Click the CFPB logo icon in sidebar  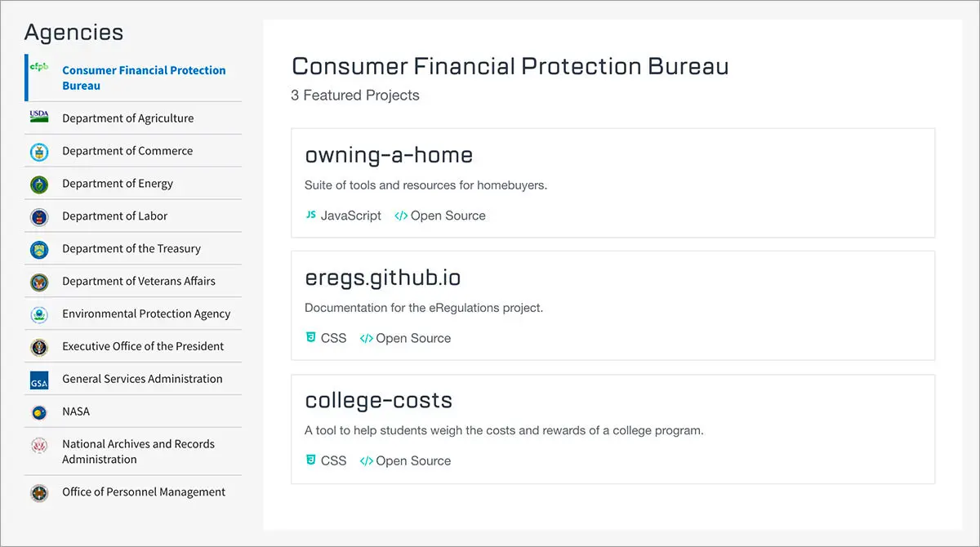(39, 68)
